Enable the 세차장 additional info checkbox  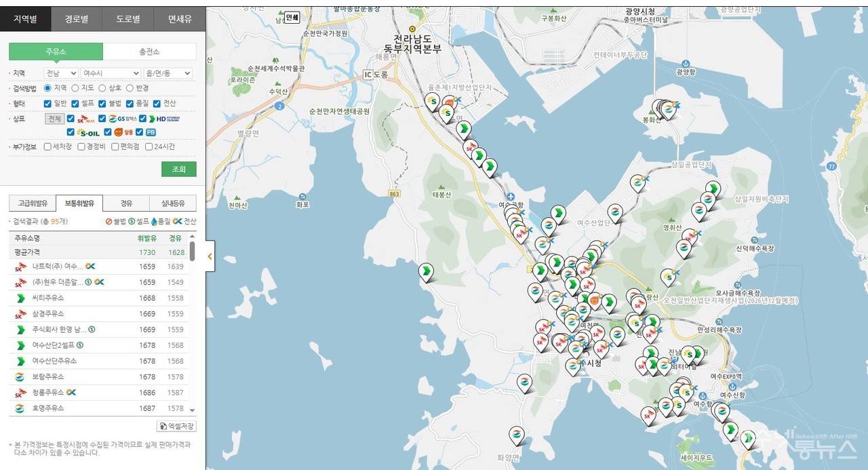[48, 146]
